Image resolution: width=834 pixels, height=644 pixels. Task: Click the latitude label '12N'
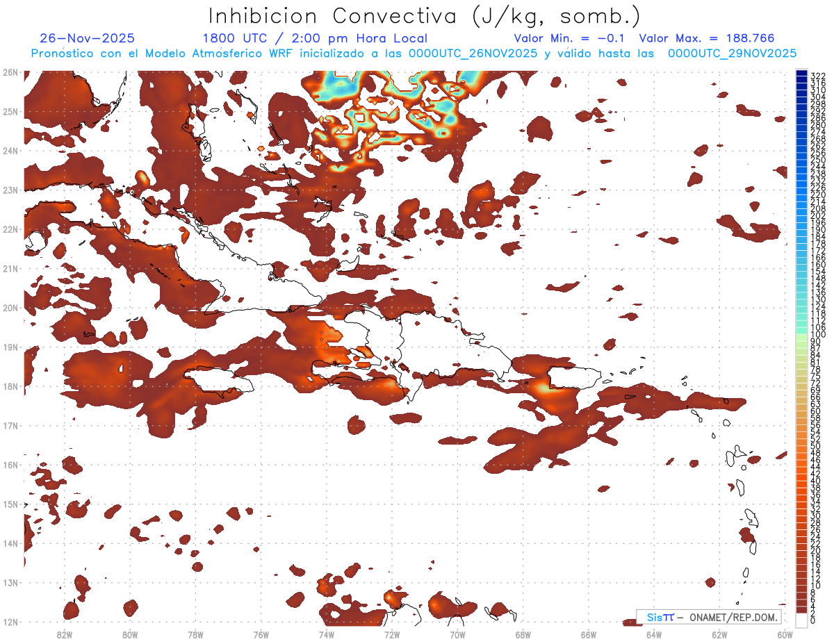(10, 622)
